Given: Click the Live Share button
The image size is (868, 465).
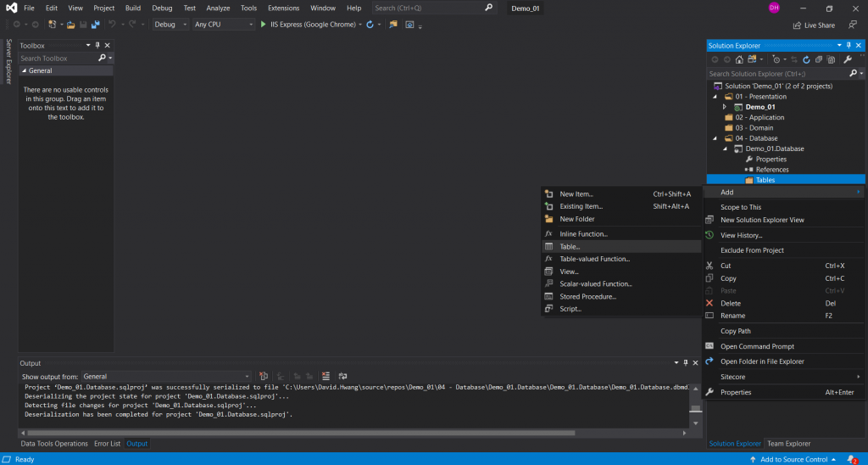Looking at the screenshot, I should pyautogui.click(x=813, y=25).
